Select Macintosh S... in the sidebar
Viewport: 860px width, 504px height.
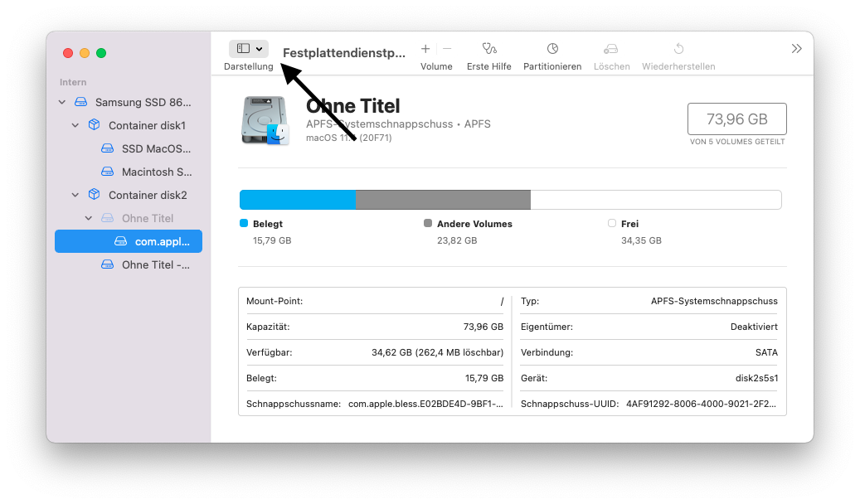coord(129,172)
